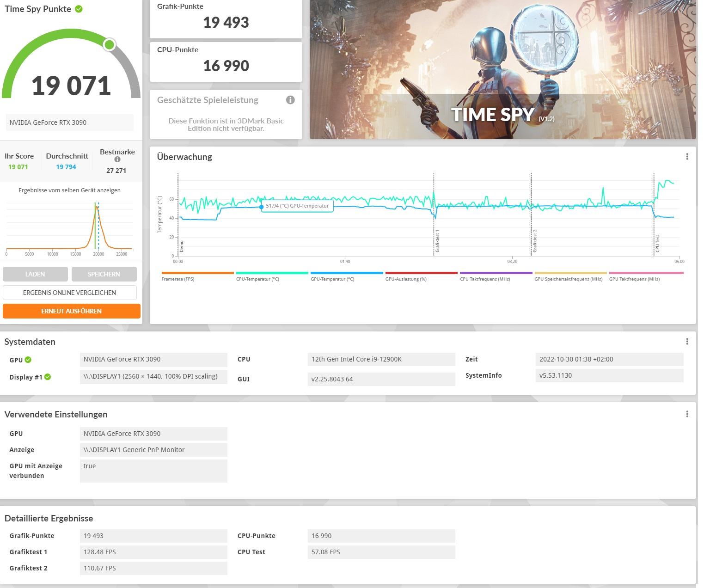Click the CPU-Punkte score card 16 990
The height and width of the screenshot is (588, 710).
(226, 62)
